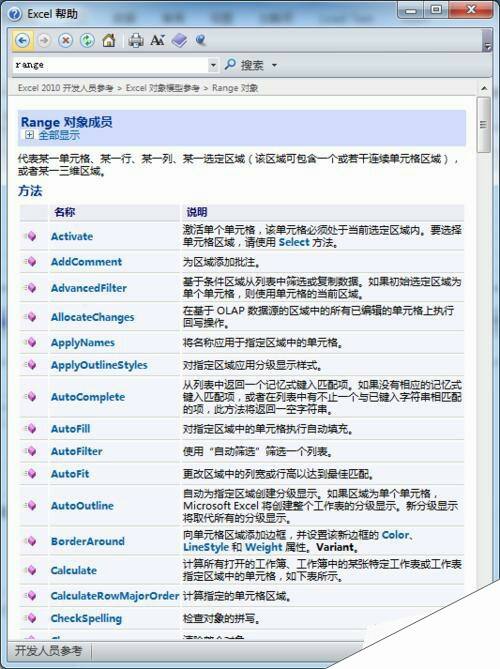Print the help topic

click(136, 41)
